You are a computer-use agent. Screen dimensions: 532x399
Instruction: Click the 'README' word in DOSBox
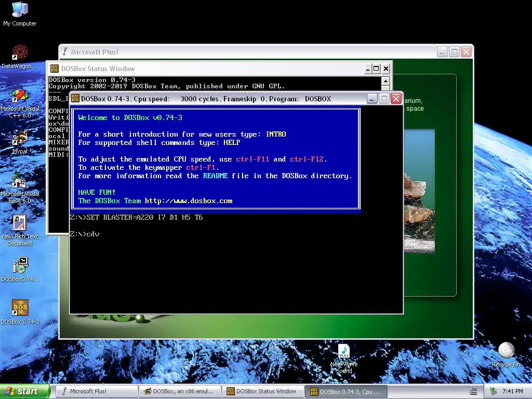216,176
